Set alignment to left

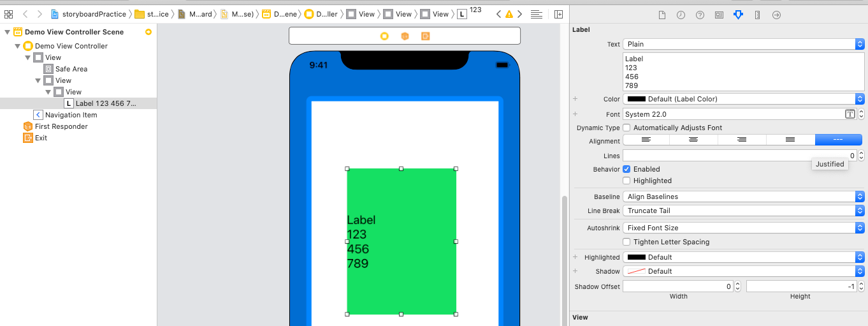(646, 140)
